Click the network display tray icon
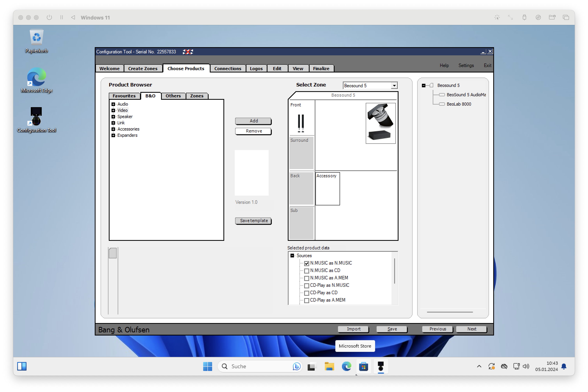The height and width of the screenshot is (392, 588). pyautogui.click(x=516, y=366)
